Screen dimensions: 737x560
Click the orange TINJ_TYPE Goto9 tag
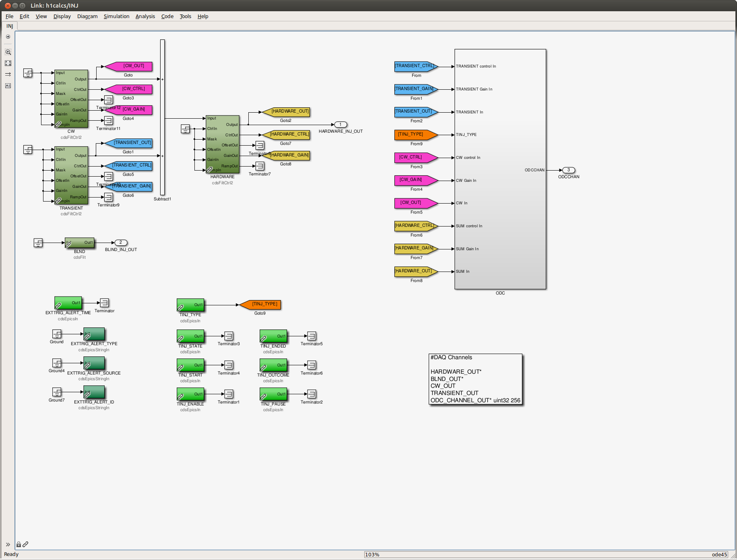[260, 305]
